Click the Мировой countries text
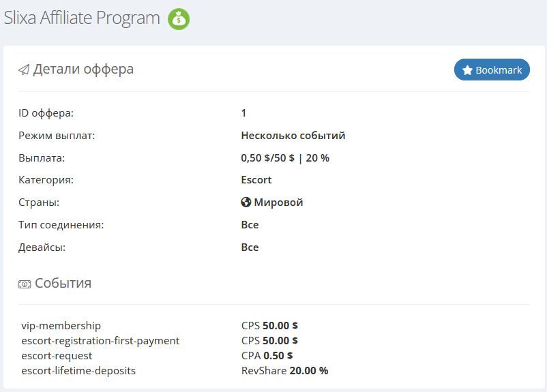 [x=278, y=202]
